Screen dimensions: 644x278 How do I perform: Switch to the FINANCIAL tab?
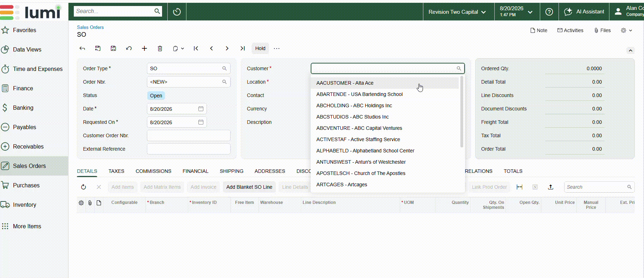(x=195, y=171)
